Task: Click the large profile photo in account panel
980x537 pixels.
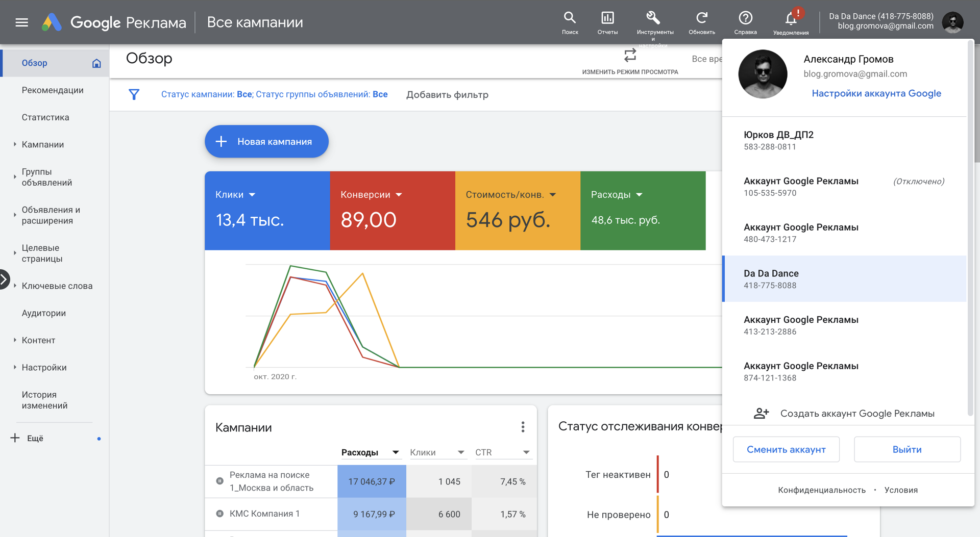Action: pos(763,74)
